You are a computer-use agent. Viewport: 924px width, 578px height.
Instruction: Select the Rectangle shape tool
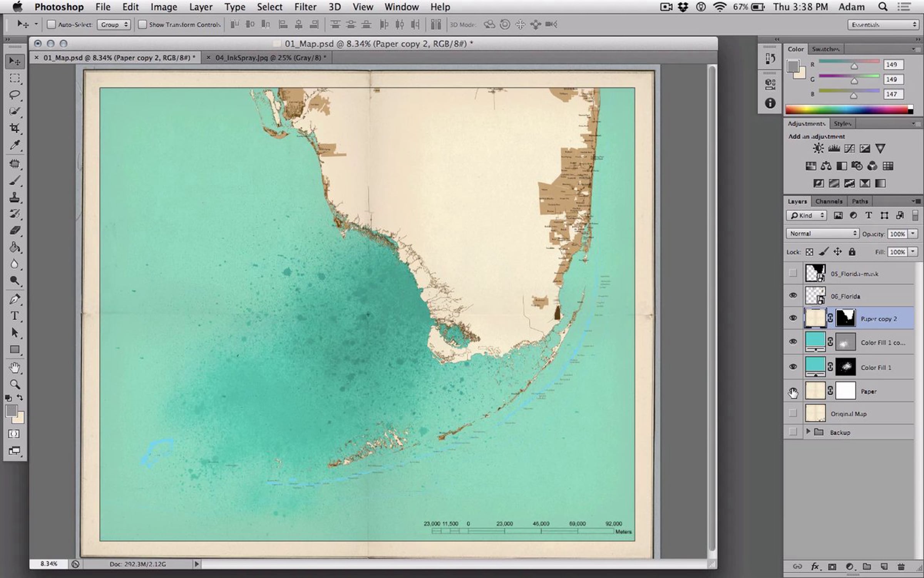15,349
